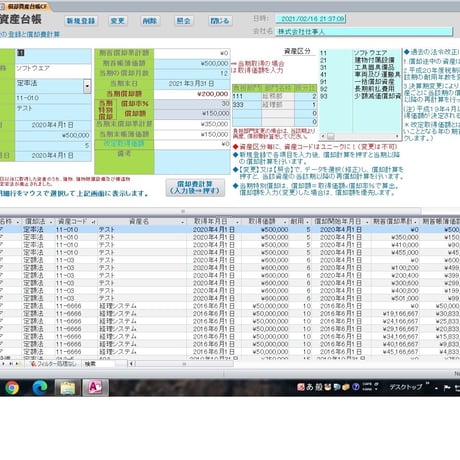
Task: Click the ¥100,200 cell in the datasheet
Action: coord(396,268)
